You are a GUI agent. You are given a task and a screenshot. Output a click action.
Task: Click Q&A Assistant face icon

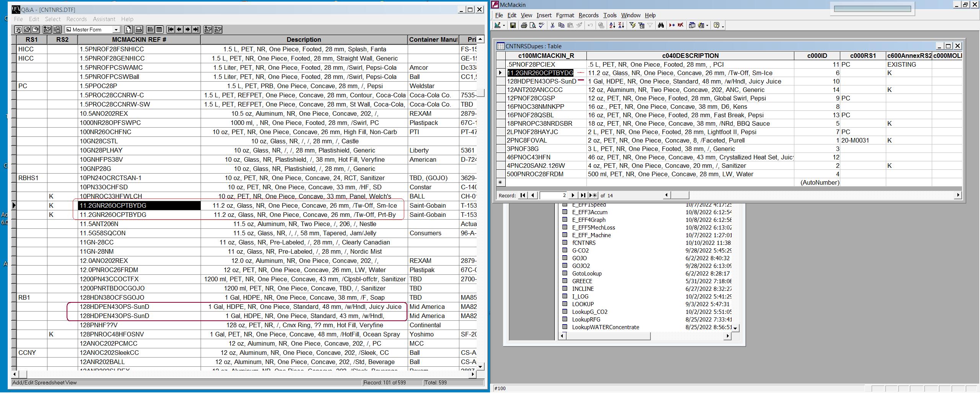(x=129, y=30)
